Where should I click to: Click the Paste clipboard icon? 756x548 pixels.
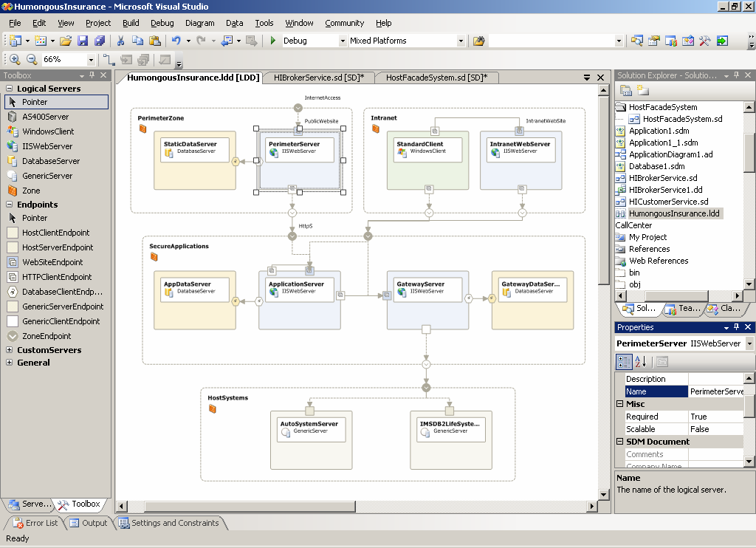pyautogui.click(x=155, y=41)
